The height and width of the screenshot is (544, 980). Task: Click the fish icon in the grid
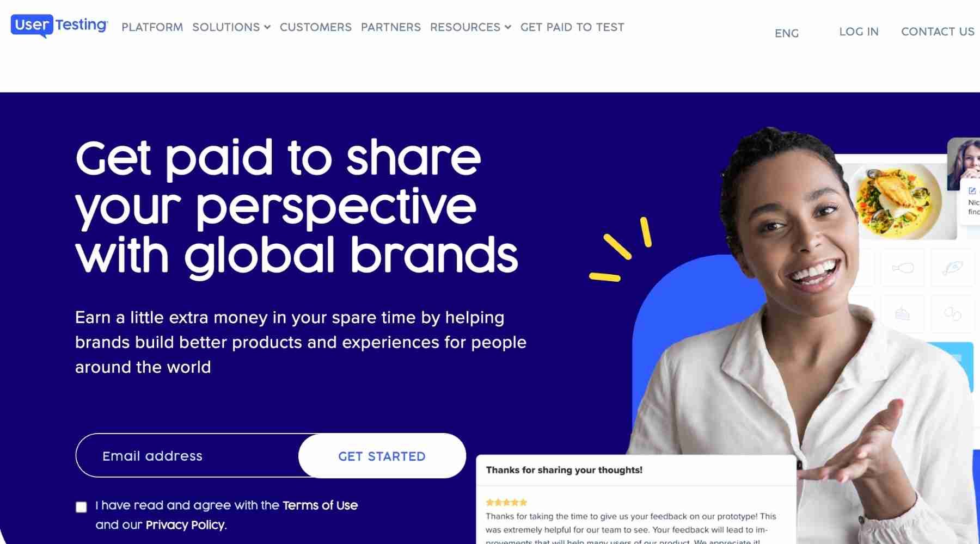pyautogui.click(x=953, y=268)
